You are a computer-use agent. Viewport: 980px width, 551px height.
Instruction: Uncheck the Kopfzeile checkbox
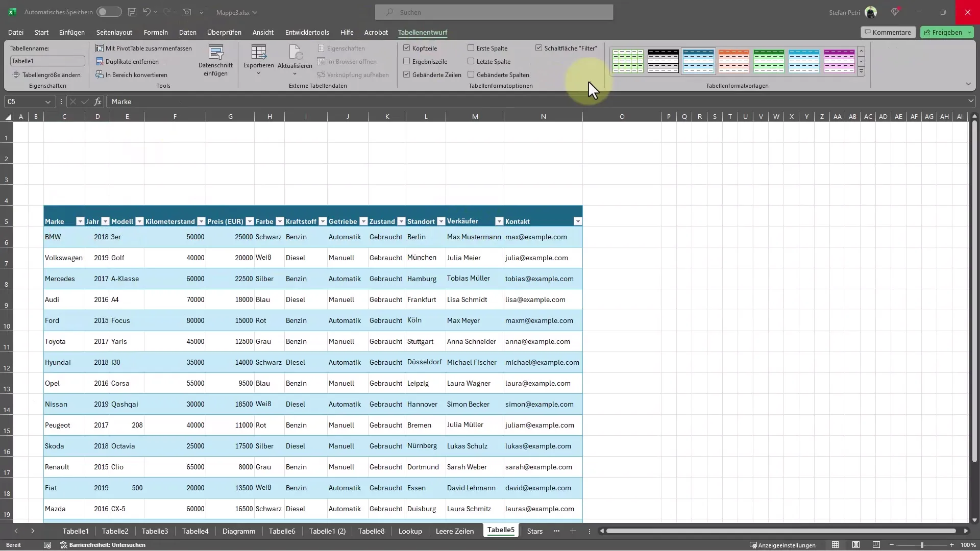pyautogui.click(x=407, y=48)
